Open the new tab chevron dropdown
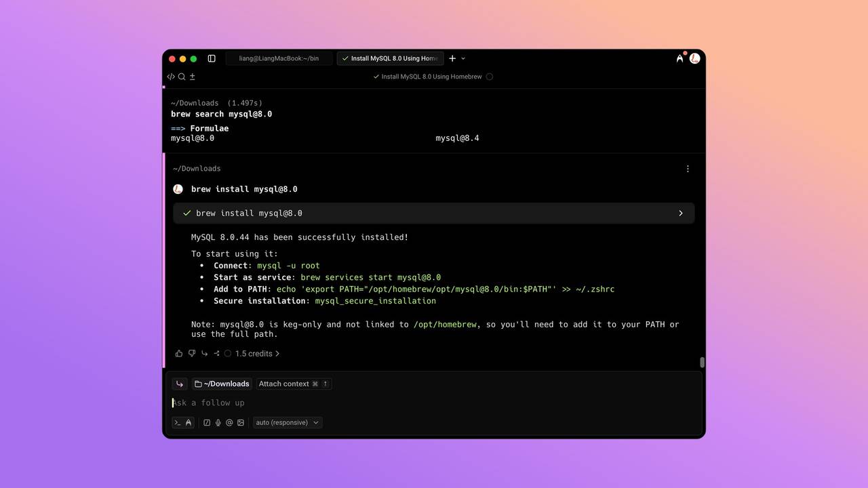 click(x=464, y=58)
